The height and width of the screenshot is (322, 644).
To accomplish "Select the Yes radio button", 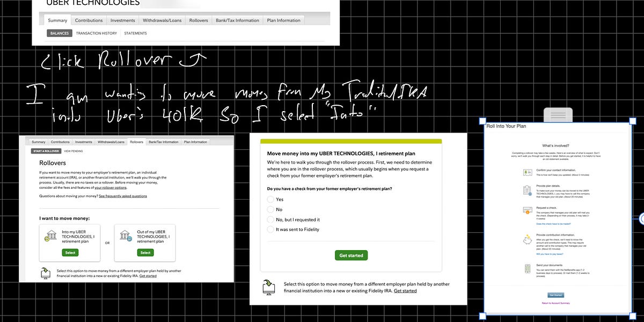I will point(270,199).
